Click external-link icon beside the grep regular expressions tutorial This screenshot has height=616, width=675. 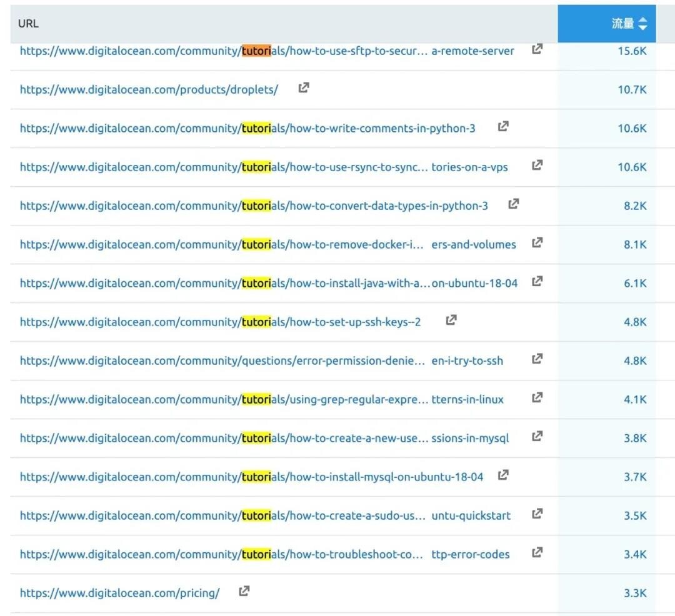coord(537,398)
